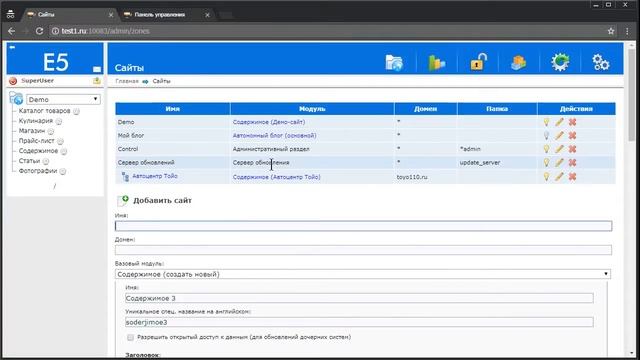Viewport: 640px width, 360px height.
Task: Open the Автоцентр Тойо site name link
Action: pos(155,176)
